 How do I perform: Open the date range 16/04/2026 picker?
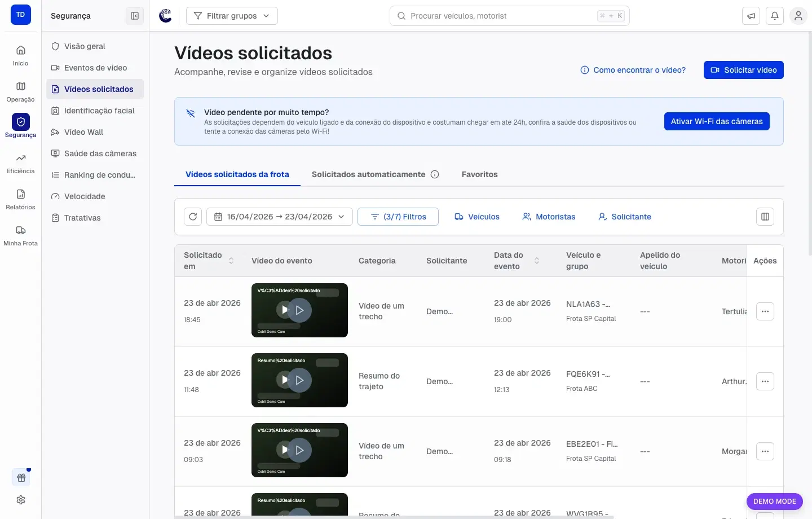tap(280, 217)
